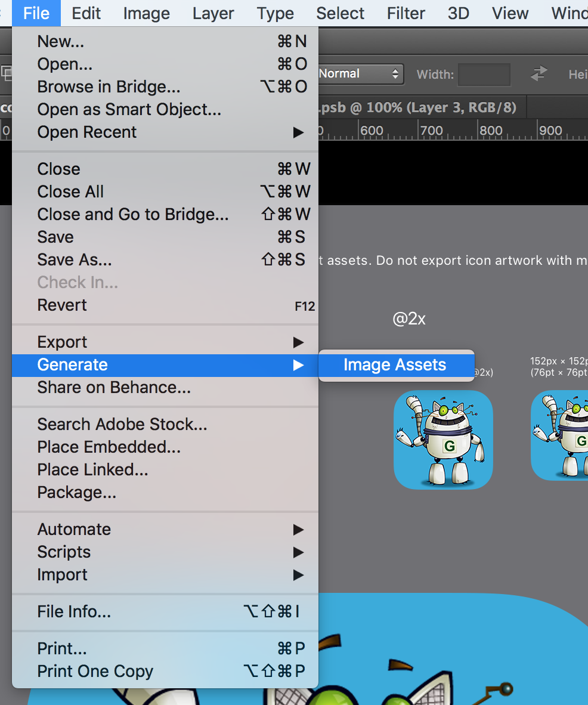Expand the Export submenu

165,342
